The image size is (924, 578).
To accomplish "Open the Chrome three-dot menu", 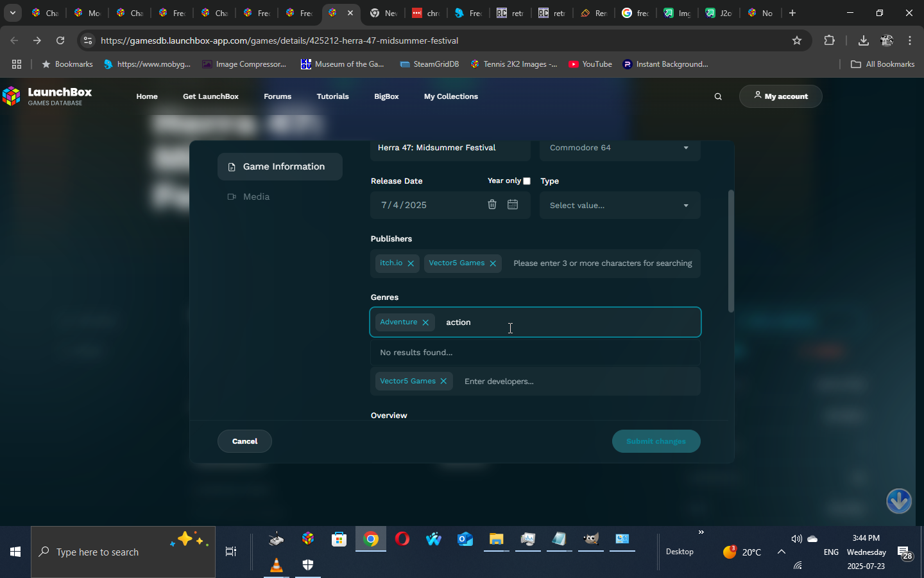I will (910, 40).
